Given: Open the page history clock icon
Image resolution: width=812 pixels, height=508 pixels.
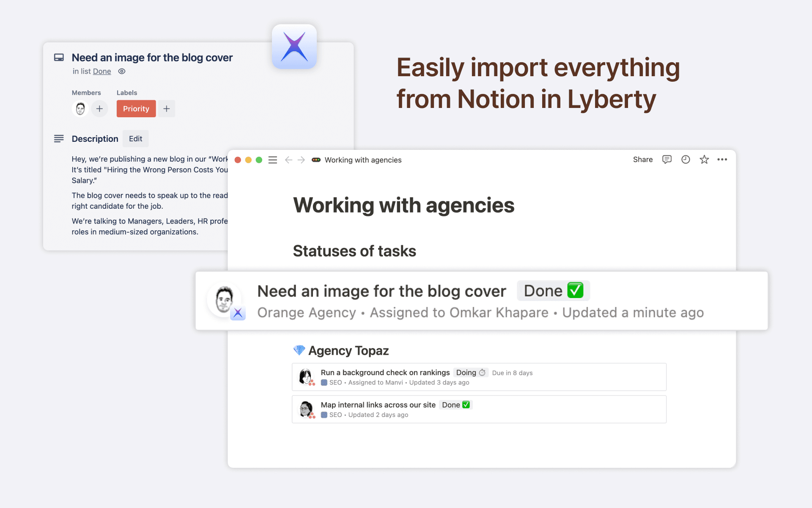Looking at the screenshot, I should (686, 160).
